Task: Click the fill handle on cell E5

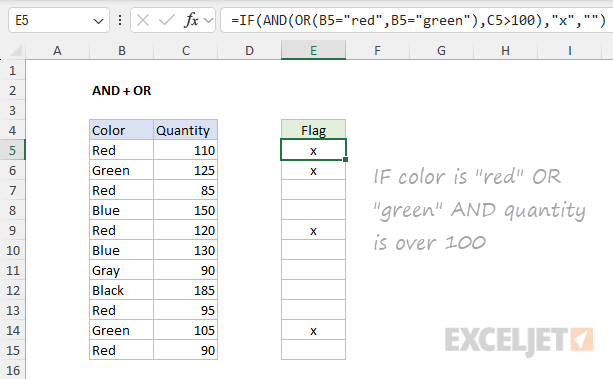Action: pos(346,160)
